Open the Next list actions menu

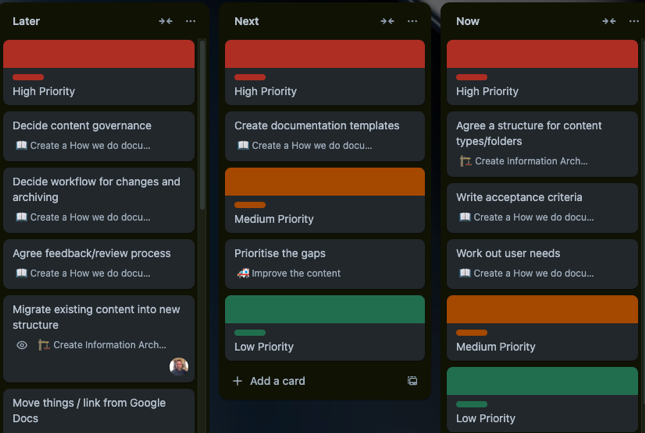pyautogui.click(x=412, y=21)
